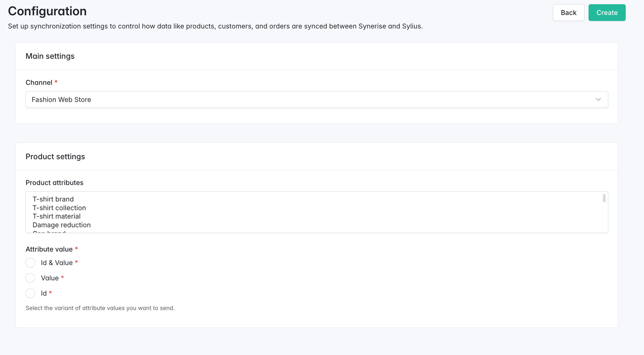Click the Product attributes list box
Screen dimensions: 644x355
[x=317, y=212]
